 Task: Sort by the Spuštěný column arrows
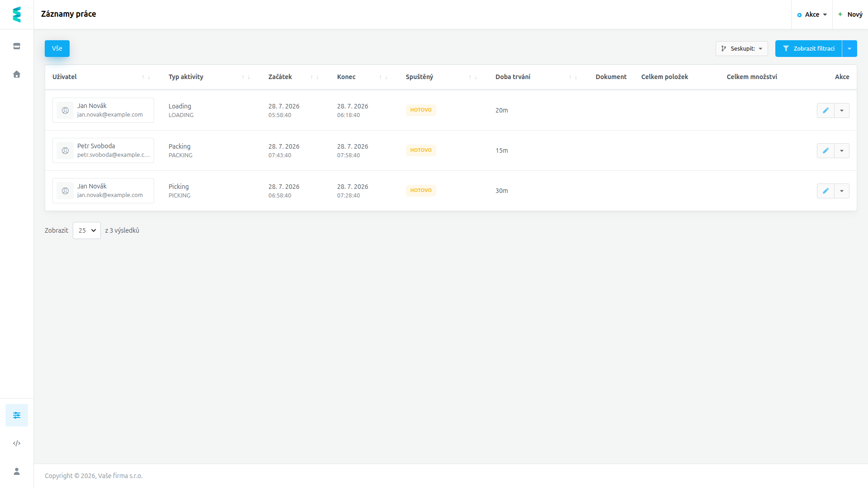pos(473,77)
